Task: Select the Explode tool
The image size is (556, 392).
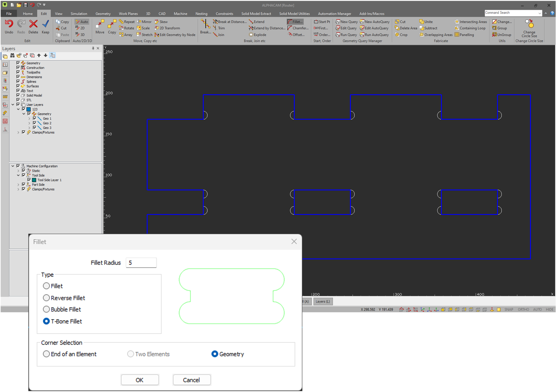Action: click(257, 35)
